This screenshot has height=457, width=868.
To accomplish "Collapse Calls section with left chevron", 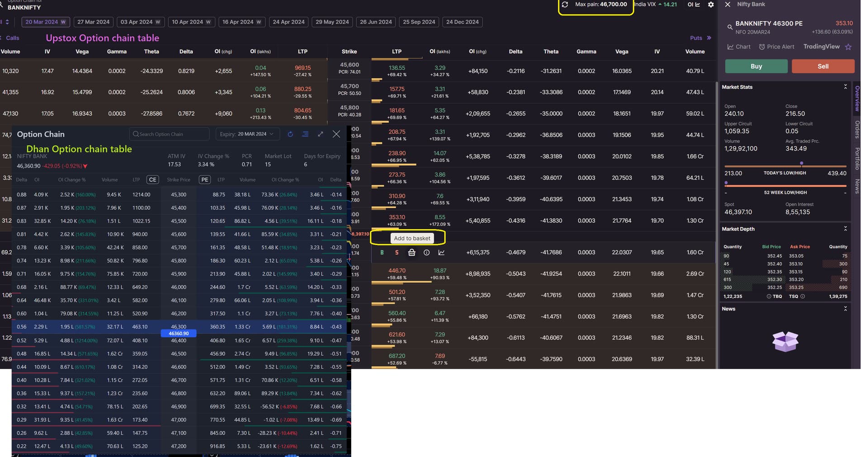I will tap(1, 38).
